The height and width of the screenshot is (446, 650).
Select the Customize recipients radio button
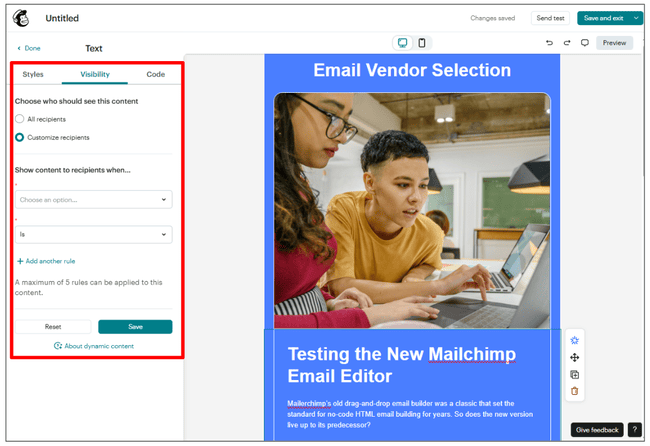[19, 137]
